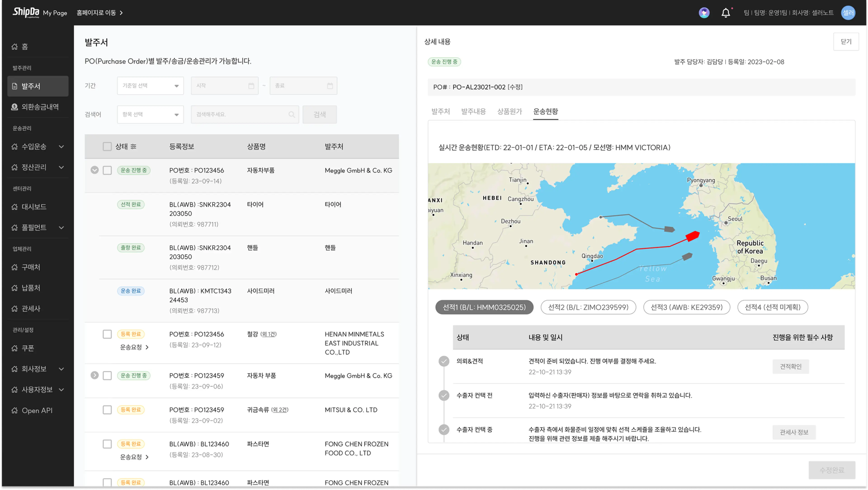868x490 pixels.
Task: Click [수정] next to PO-AL23021-002
Action: (x=515, y=87)
